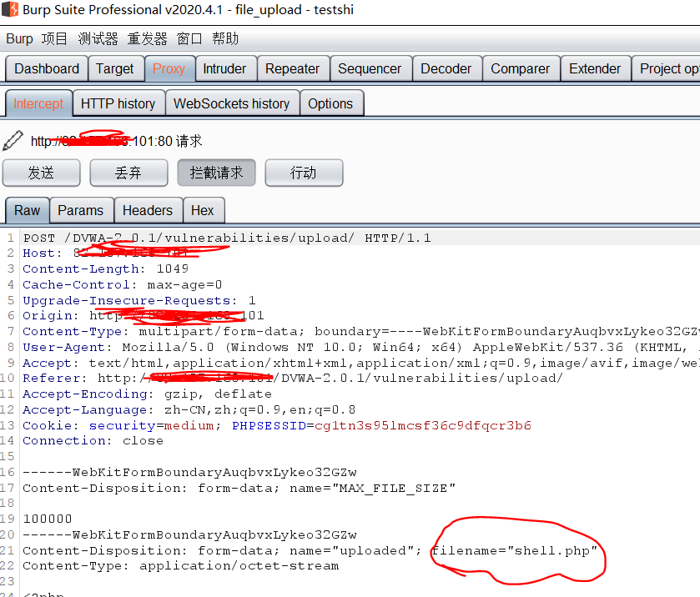
Task: Open the 行动 (Action) button menu
Action: [x=304, y=173]
